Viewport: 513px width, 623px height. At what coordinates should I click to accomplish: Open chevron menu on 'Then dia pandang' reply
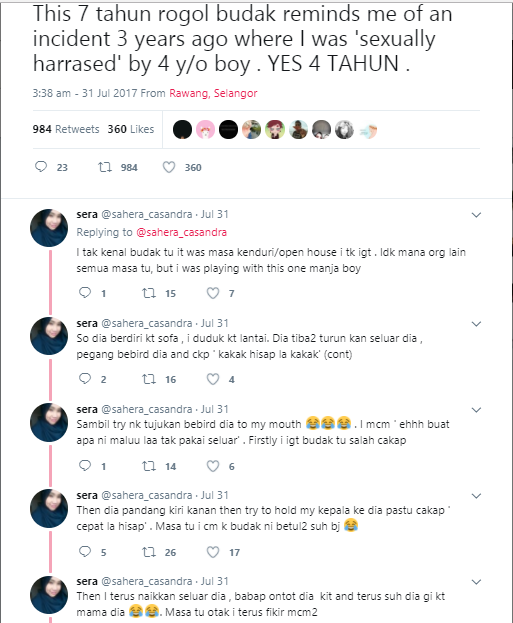(476, 496)
